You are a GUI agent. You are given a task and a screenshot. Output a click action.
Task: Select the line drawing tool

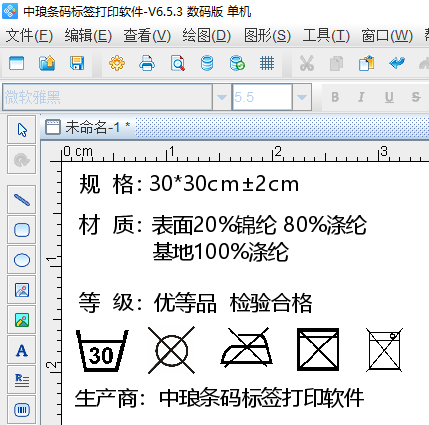[22, 200]
